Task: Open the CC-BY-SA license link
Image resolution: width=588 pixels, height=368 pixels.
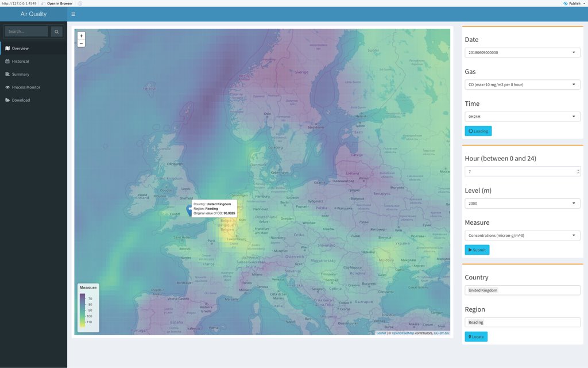Action: coord(442,333)
